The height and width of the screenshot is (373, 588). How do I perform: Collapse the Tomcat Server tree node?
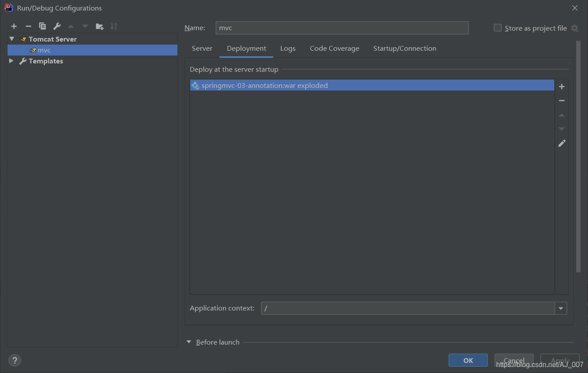point(12,39)
